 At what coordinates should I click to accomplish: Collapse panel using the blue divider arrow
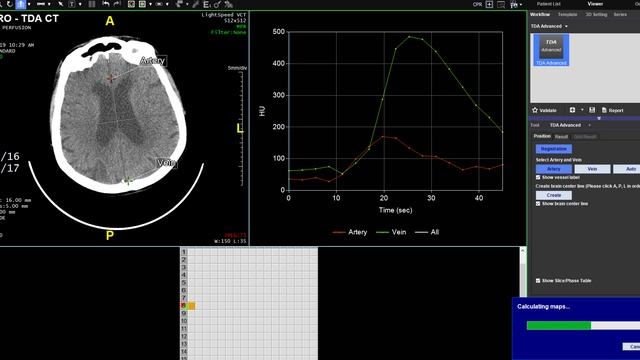click(599, 118)
